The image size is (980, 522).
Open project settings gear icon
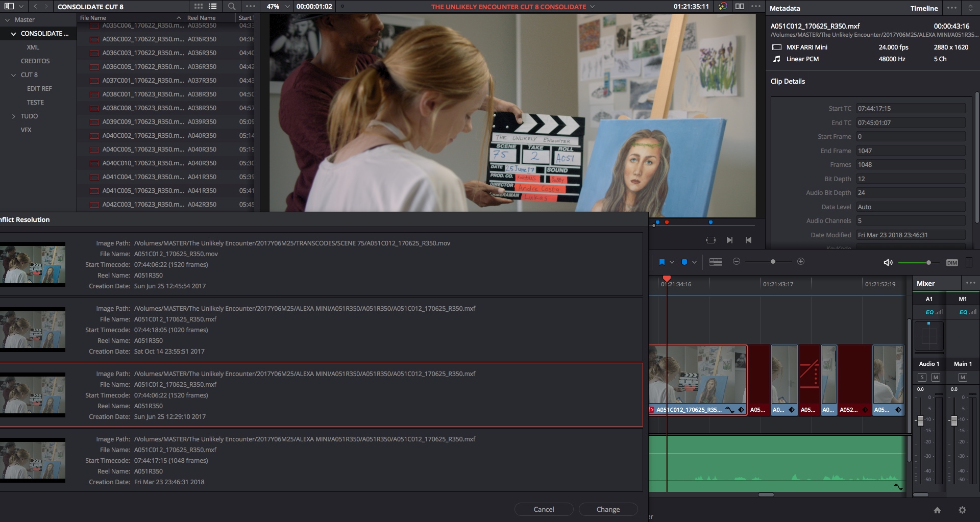click(962, 510)
